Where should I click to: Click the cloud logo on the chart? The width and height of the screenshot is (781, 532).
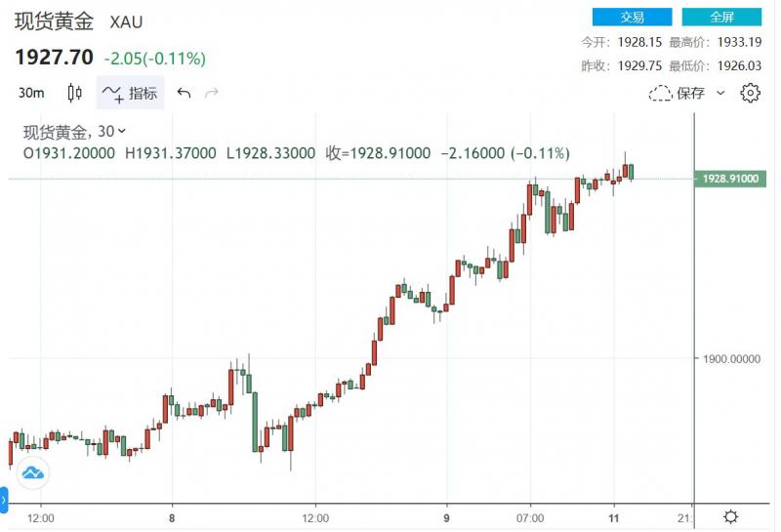33,473
